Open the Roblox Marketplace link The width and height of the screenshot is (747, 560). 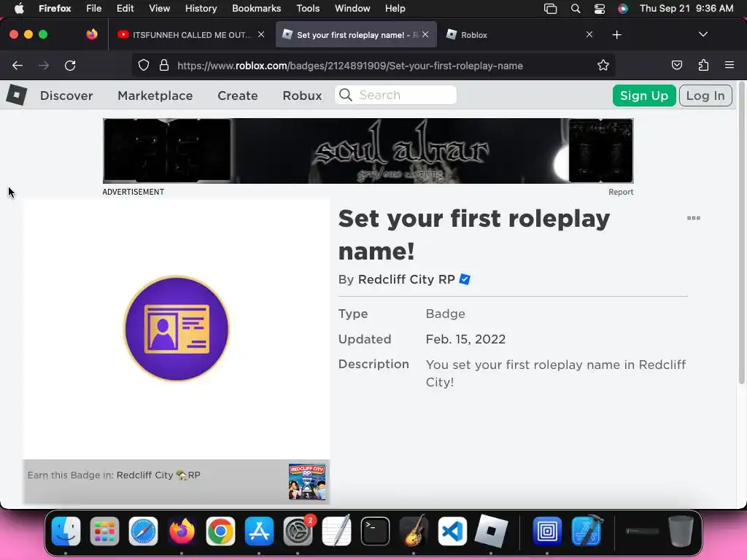click(155, 96)
